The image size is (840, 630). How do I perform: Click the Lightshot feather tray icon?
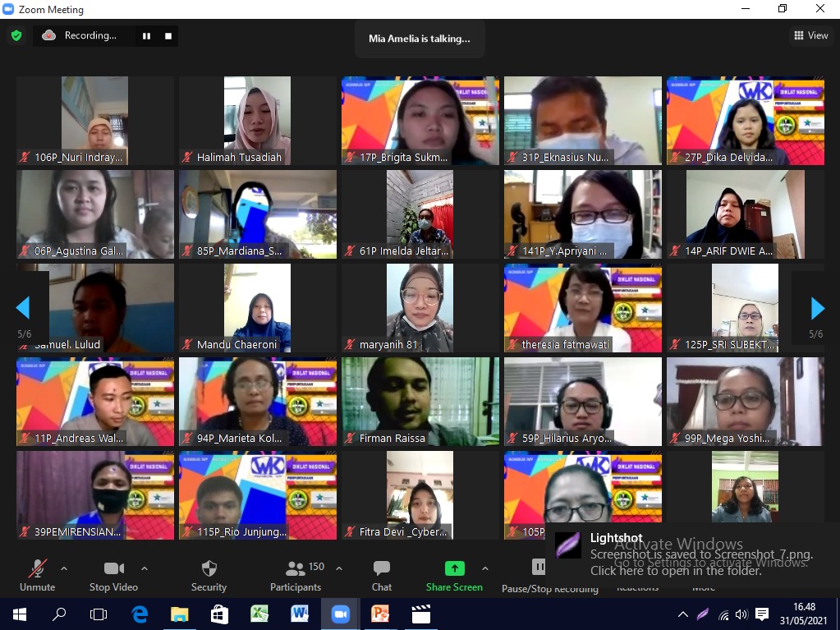[704, 614]
